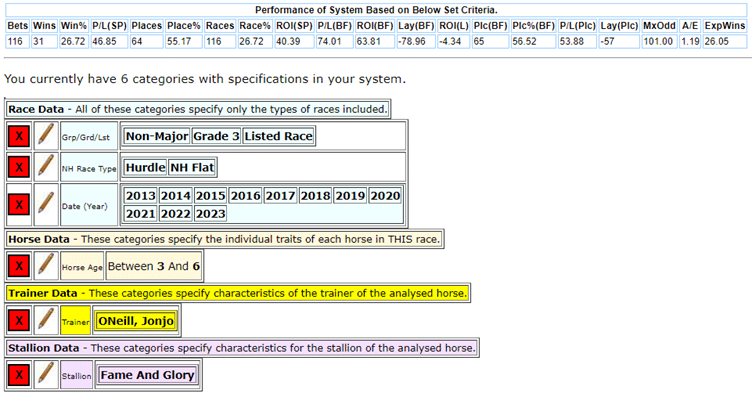Click the A/E value 1.19
This screenshot has height=404, width=752.
pyautogui.click(x=690, y=42)
